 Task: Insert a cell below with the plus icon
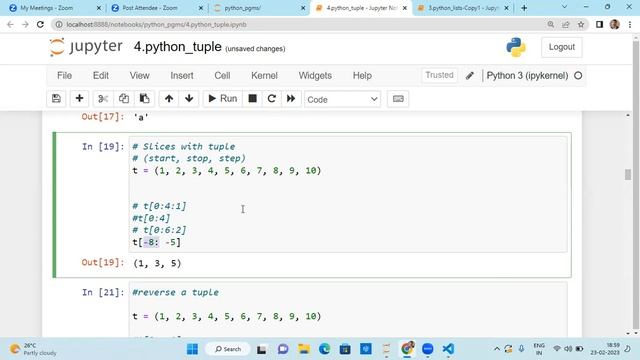80,99
